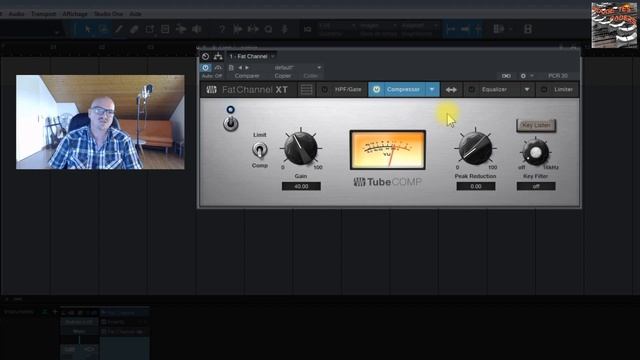The width and height of the screenshot is (640, 360).
Task: Open the Affichage menu
Action: click(x=75, y=14)
